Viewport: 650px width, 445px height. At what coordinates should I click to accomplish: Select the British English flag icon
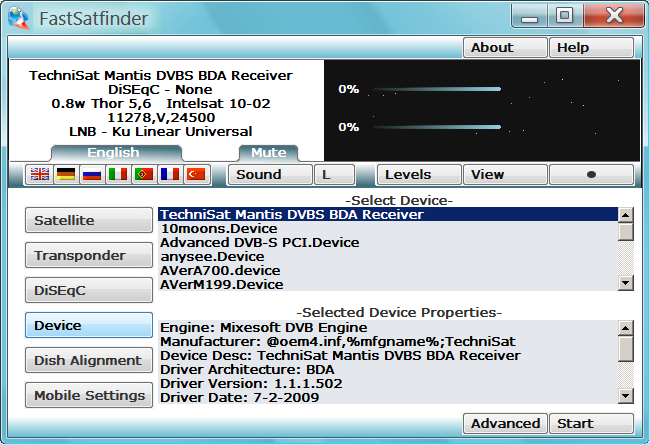pyautogui.click(x=40, y=174)
